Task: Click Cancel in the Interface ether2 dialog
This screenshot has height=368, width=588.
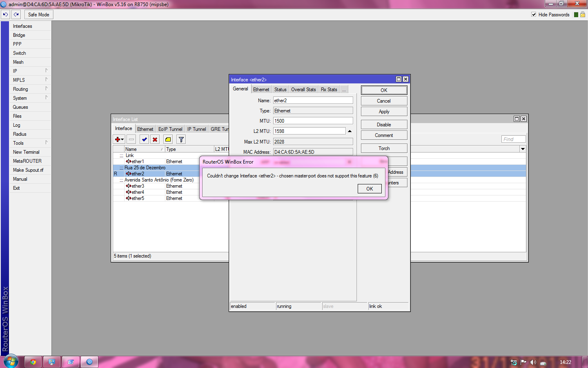Action: [x=384, y=101]
